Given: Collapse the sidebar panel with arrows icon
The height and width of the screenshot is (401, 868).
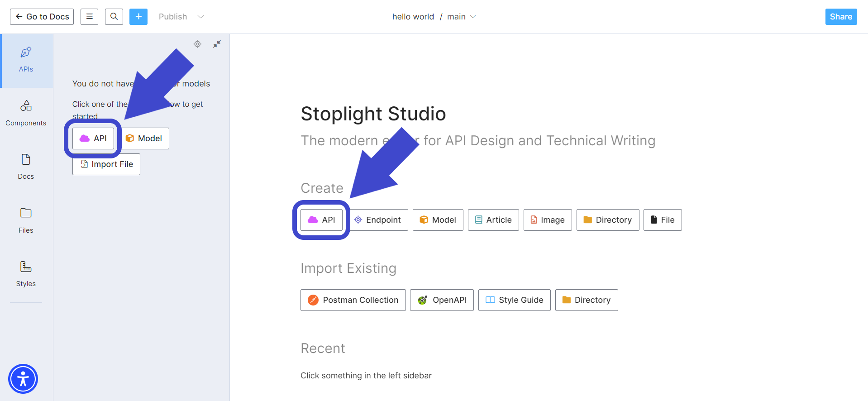Looking at the screenshot, I should [x=217, y=44].
